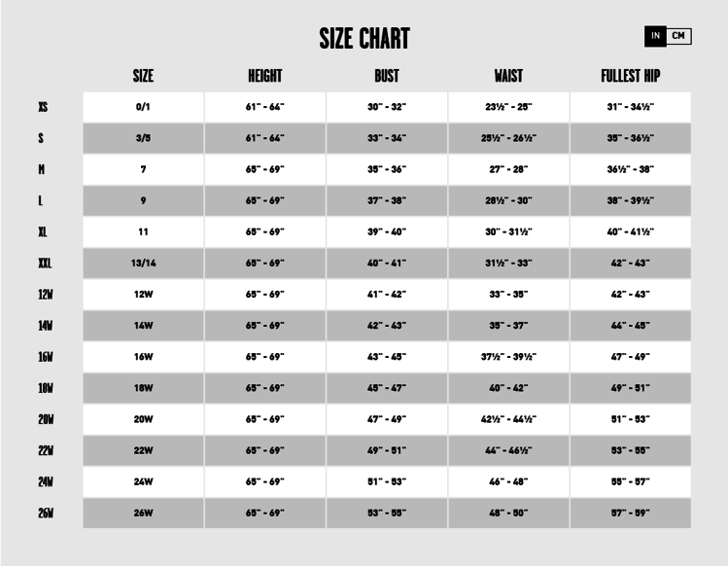Select the IN inches unit option
Screen dimensions: 728x566
[656, 36]
